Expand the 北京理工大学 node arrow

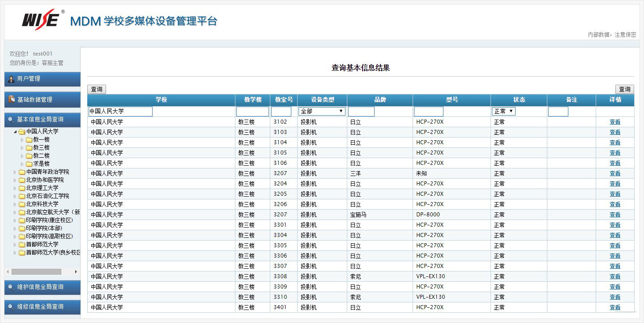[15, 188]
